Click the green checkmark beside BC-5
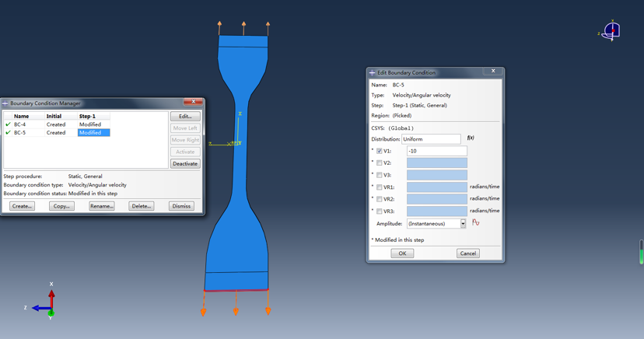Image resolution: width=644 pixels, height=339 pixels. [8, 133]
